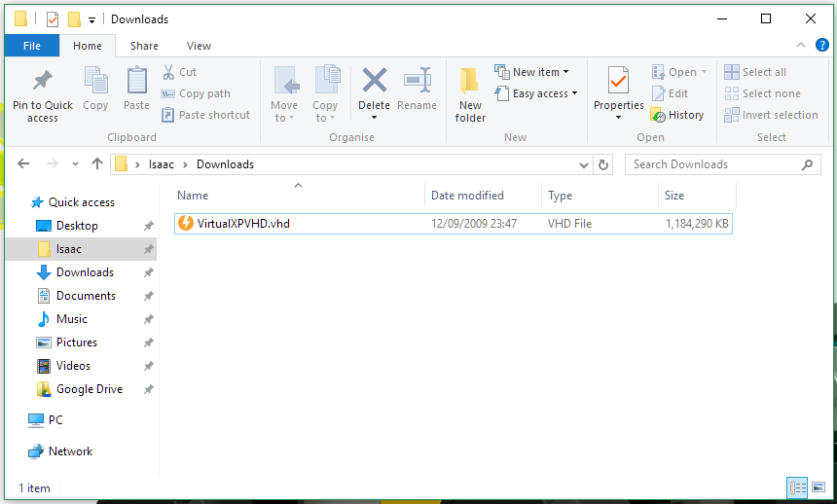Switch to Large icons view

[x=819, y=487]
